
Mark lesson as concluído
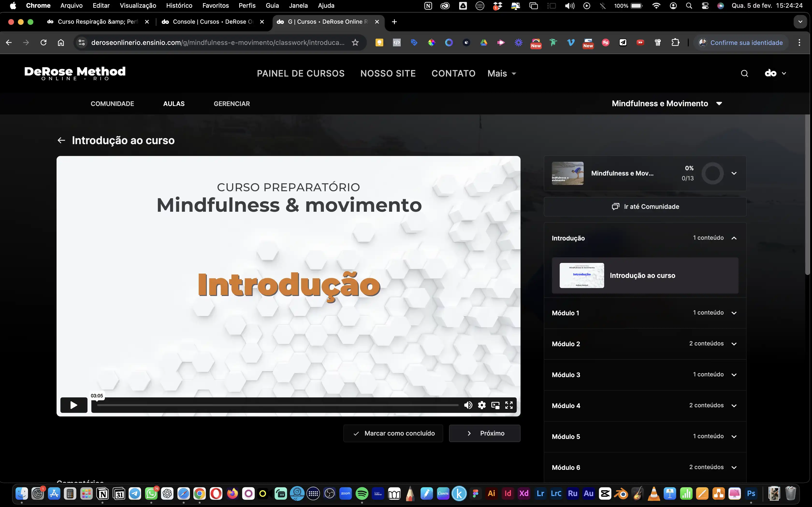[x=393, y=433]
